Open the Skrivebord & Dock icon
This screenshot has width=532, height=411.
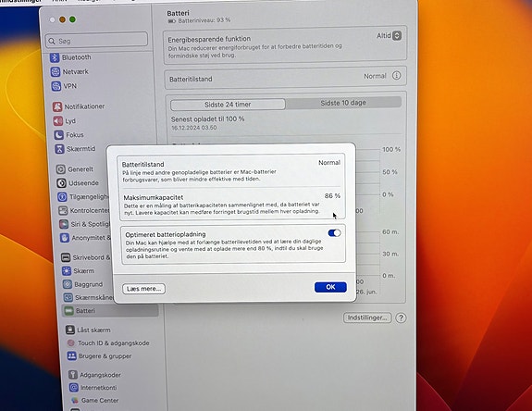[66, 257]
